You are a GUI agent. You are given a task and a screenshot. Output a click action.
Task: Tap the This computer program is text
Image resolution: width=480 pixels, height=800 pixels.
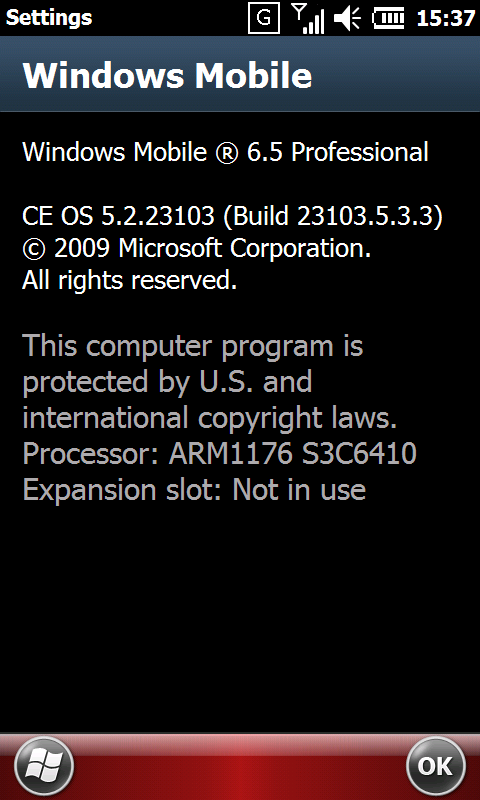tap(193, 346)
